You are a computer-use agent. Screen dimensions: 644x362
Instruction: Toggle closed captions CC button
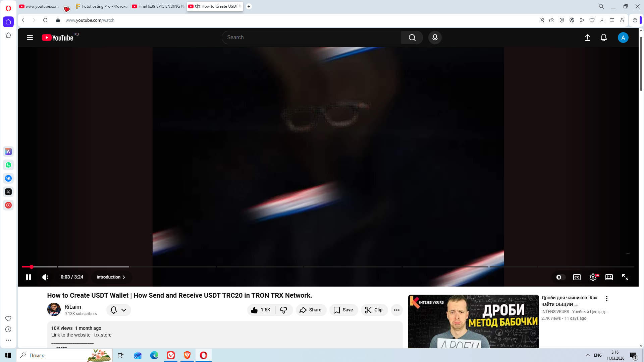tap(577, 277)
